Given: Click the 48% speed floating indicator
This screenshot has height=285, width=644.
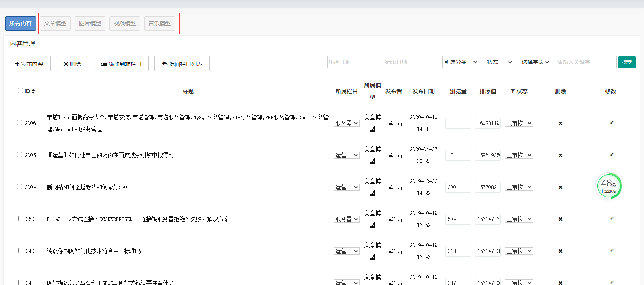Looking at the screenshot, I should click(x=608, y=186).
